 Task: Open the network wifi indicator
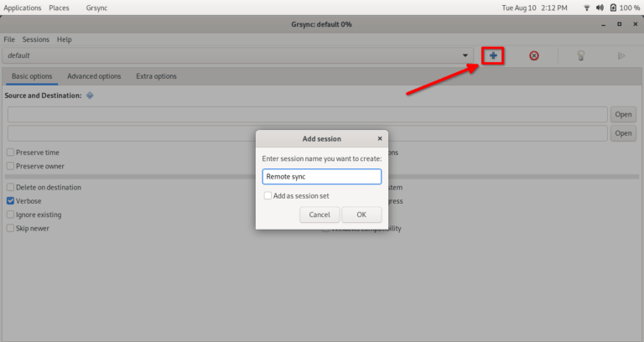coord(586,8)
